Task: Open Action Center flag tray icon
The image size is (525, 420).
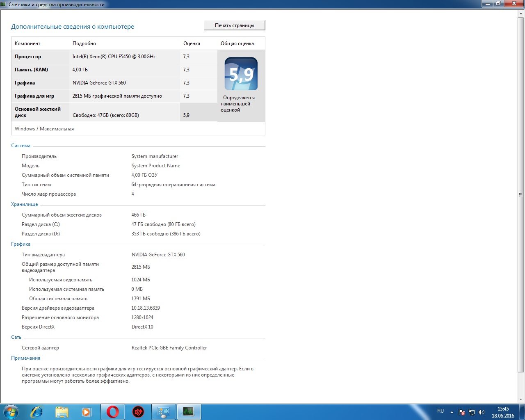Action: pos(462,412)
